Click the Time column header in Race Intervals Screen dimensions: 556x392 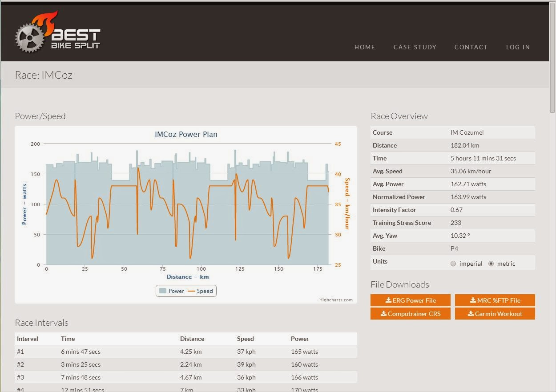tap(68, 339)
